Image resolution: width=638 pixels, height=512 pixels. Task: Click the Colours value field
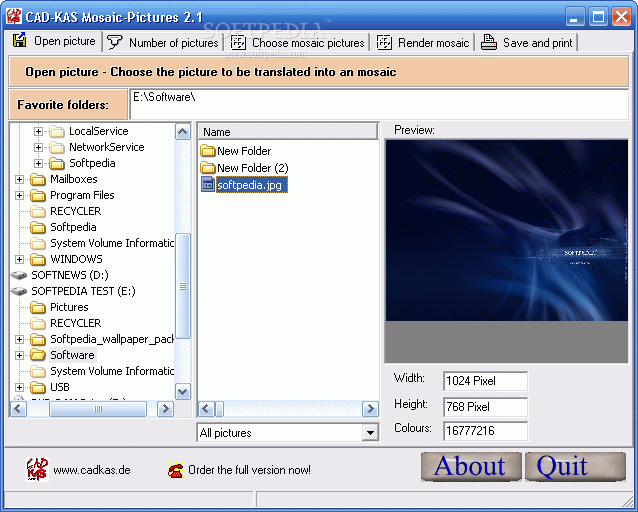point(485,431)
